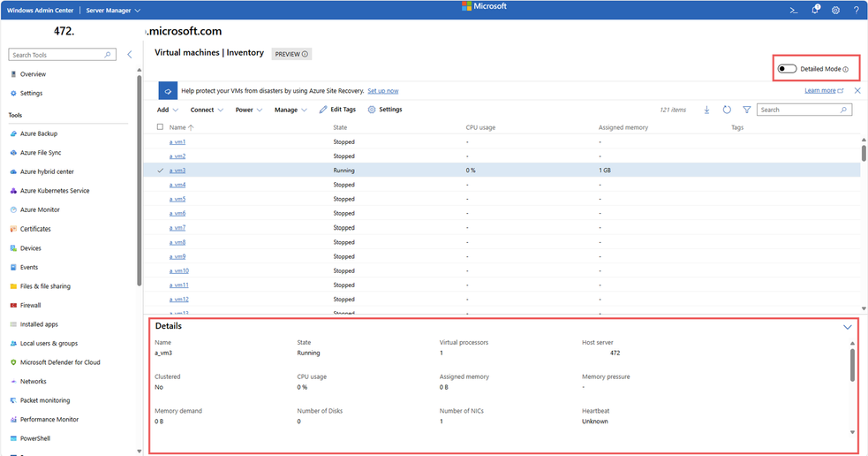
Task: Open the PowerShell console icon in header
Action: coord(793,10)
